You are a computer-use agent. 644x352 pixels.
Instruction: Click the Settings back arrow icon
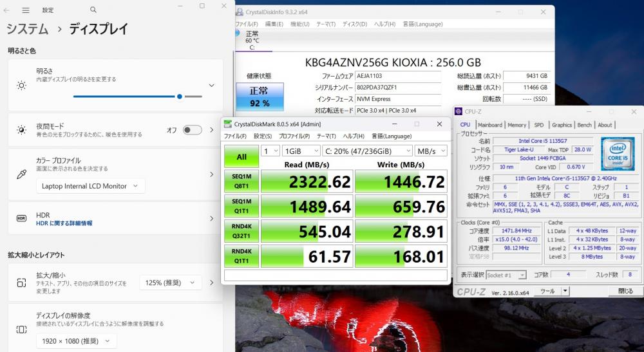(6, 10)
